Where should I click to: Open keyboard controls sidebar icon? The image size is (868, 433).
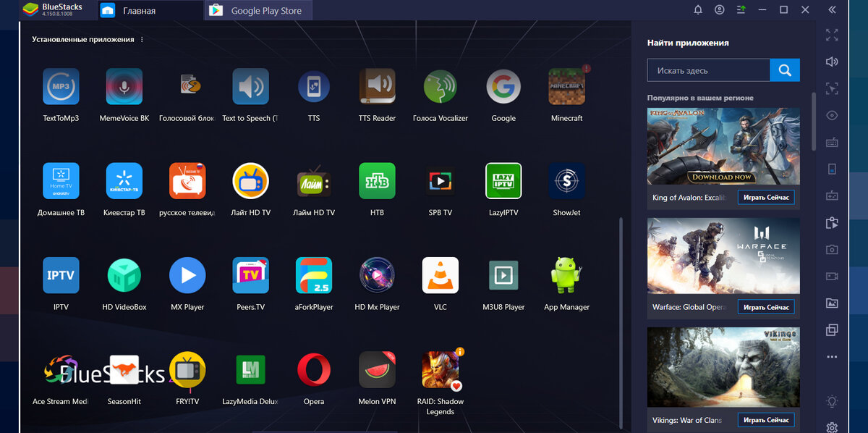pos(832,142)
